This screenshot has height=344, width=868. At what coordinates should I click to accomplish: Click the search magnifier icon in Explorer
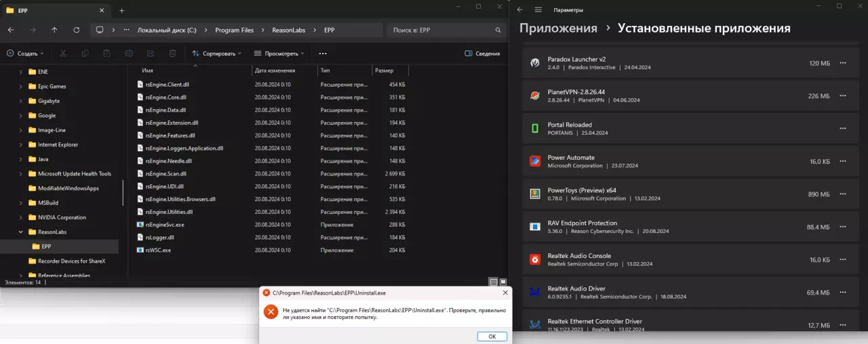tap(498, 30)
